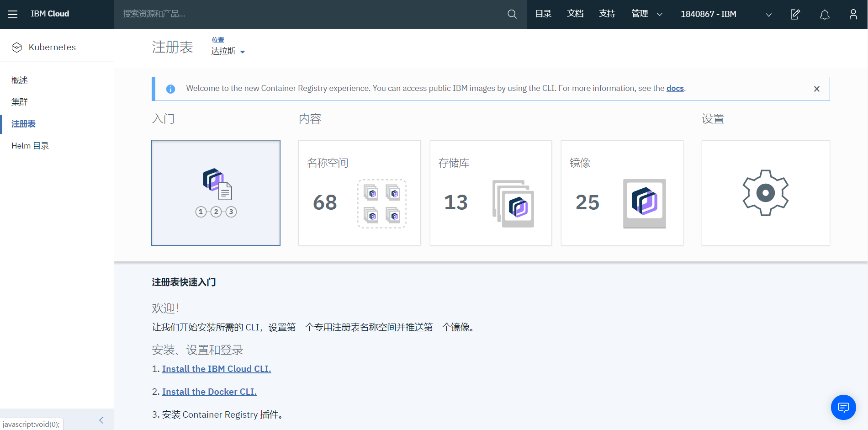Click the 68 namespaces count
The height and width of the screenshot is (430, 868).
click(325, 202)
